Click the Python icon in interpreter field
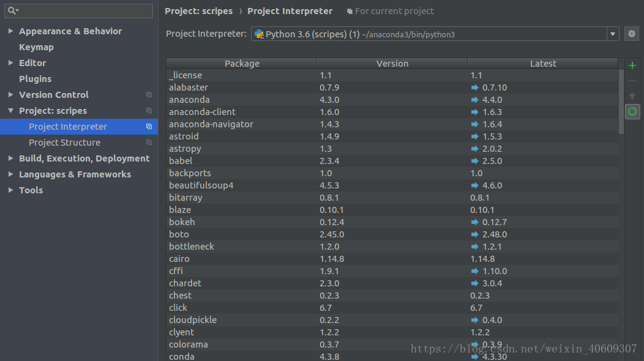The height and width of the screenshot is (361, 644). (259, 34)
